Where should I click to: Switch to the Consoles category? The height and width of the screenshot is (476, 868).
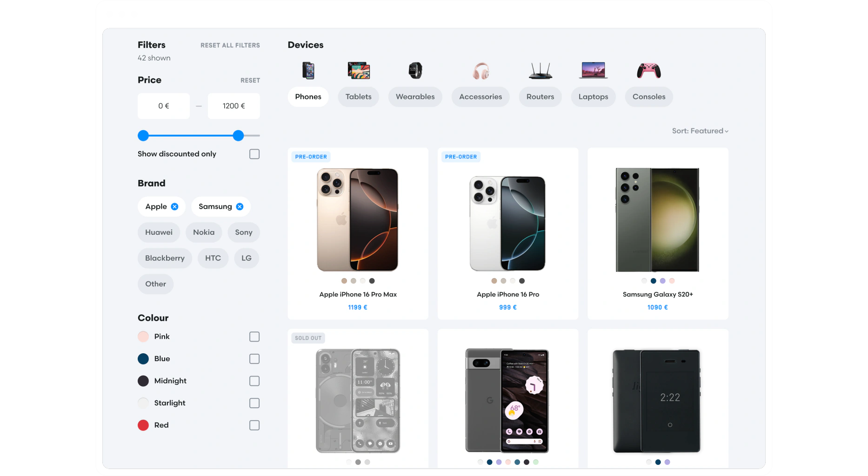click(649, 97)
